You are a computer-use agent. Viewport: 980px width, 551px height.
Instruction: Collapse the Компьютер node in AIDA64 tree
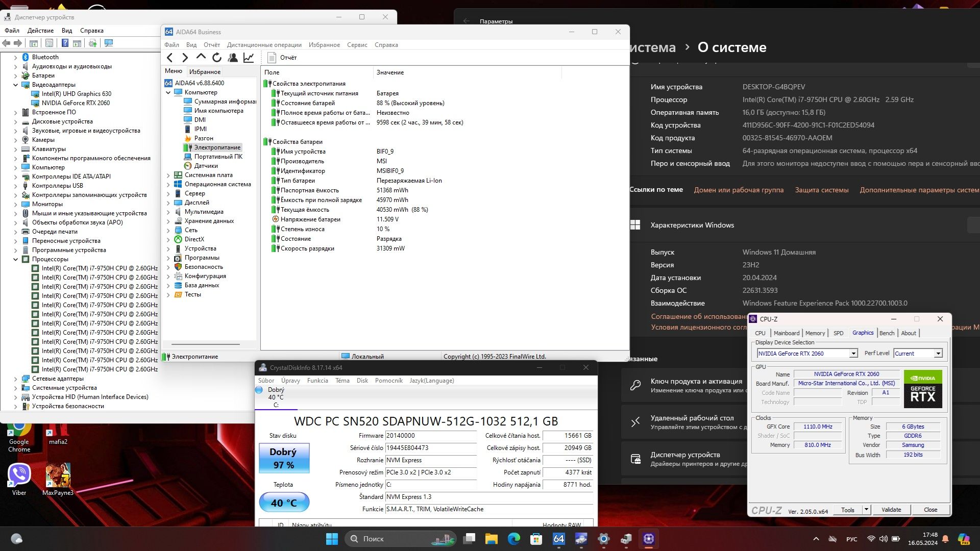pos(168,92)
